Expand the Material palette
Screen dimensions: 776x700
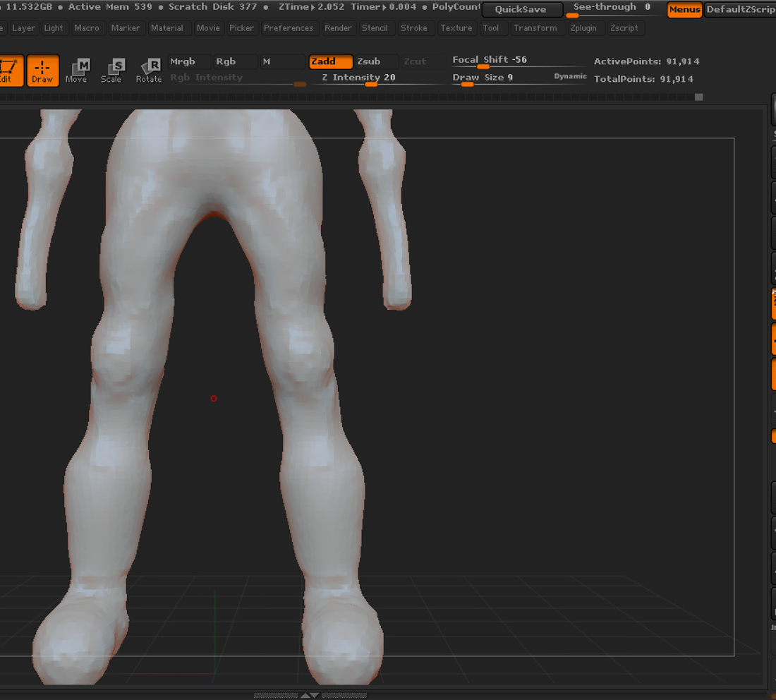(x=166, y=28)
